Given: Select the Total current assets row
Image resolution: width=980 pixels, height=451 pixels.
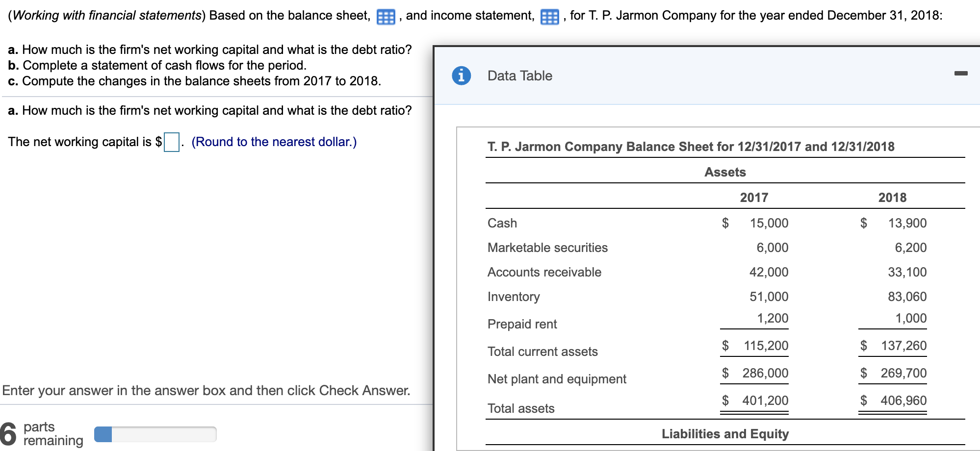Looking at the screenshot, I should (x=542, y=351).
